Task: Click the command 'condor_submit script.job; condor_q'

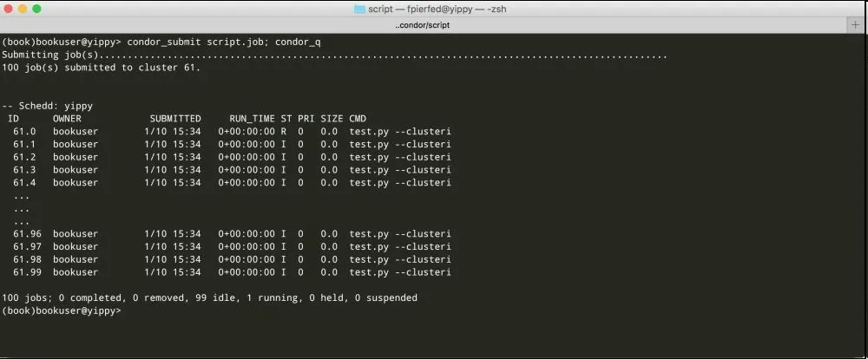Action: 224,42
